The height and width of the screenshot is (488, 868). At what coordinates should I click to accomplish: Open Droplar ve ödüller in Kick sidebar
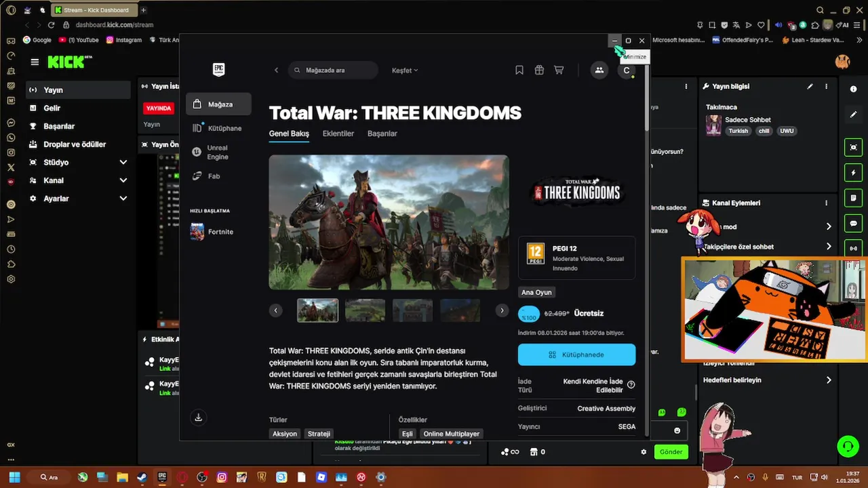click(x=78, y=144)
